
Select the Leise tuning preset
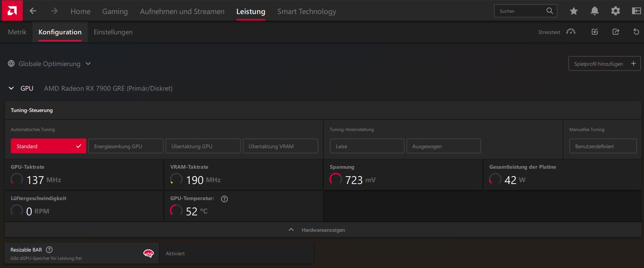coord(367,146)
